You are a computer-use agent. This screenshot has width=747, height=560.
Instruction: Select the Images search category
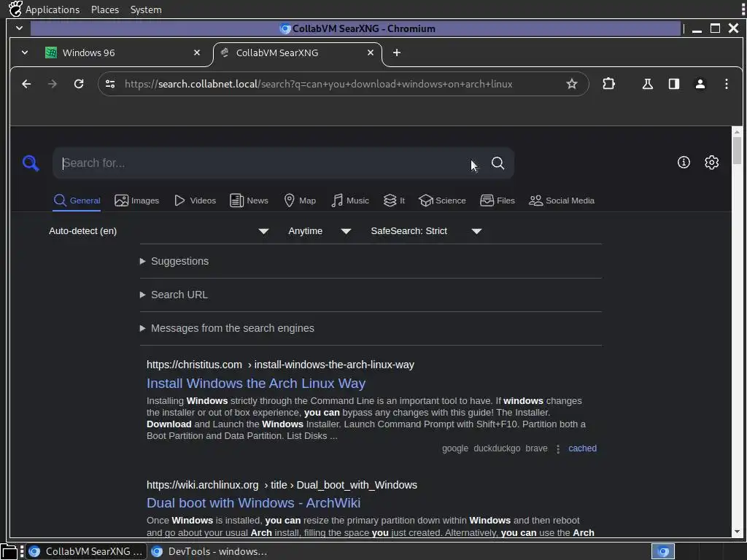136,201
